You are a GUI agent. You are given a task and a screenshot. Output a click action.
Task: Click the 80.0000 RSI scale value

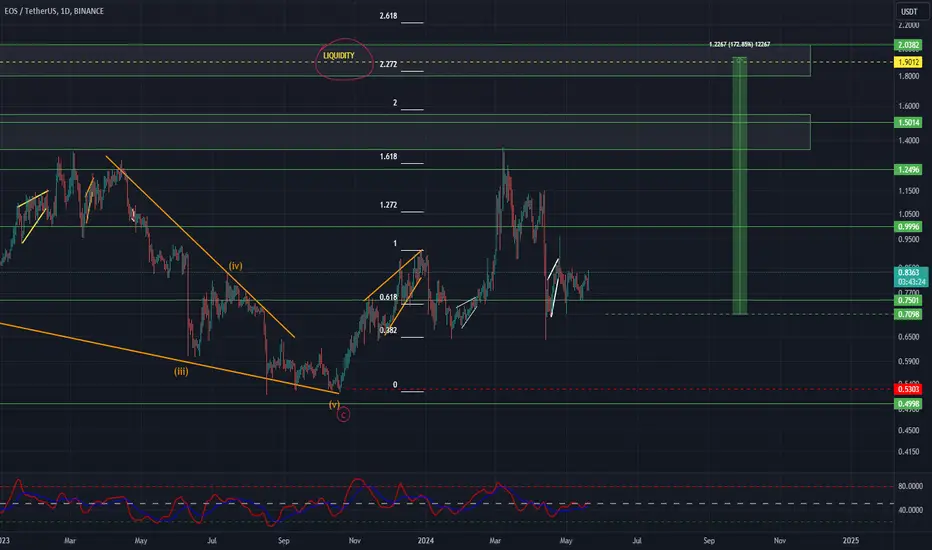pos(910,486)
